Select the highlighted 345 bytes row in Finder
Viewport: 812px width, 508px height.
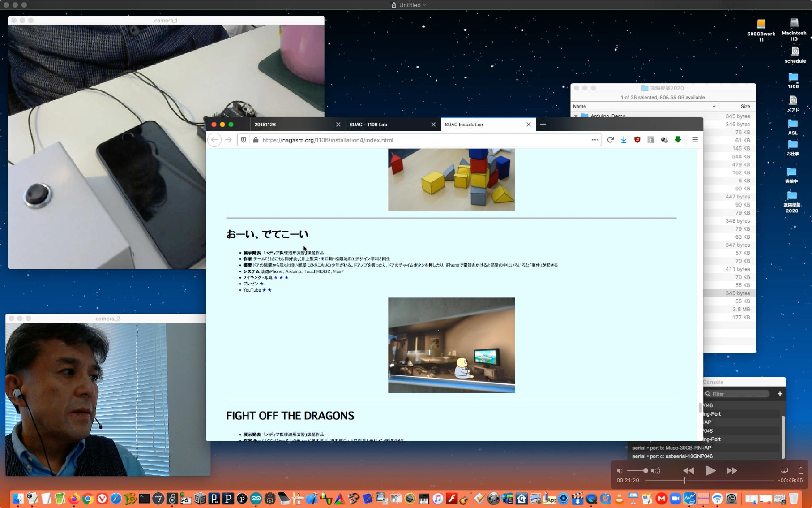tap(730, 293)
